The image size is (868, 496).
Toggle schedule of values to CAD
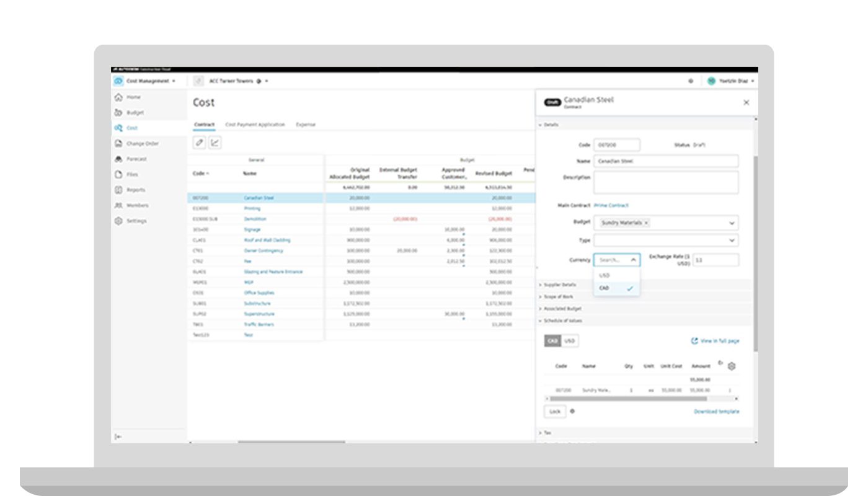[x=552, y=341]
